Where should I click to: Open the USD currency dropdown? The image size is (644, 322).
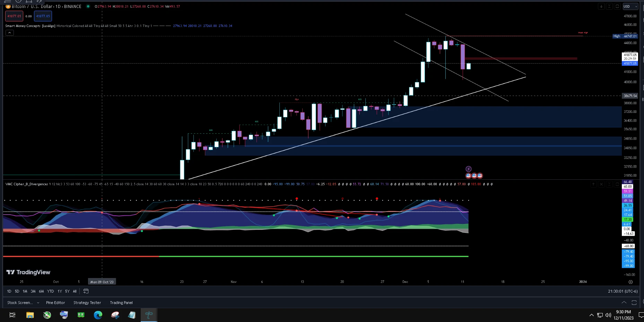[x=630, y=6]
